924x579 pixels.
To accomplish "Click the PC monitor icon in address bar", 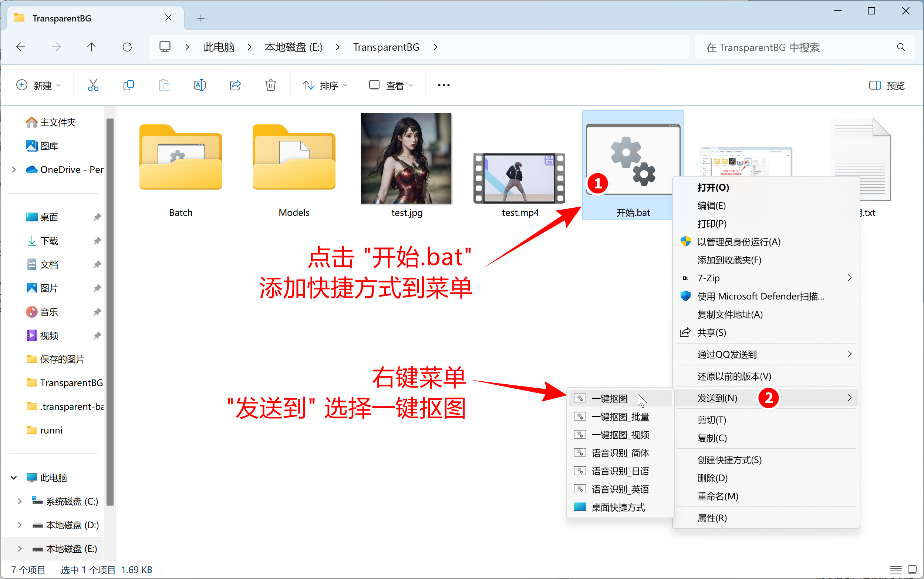I will (165, 47).
